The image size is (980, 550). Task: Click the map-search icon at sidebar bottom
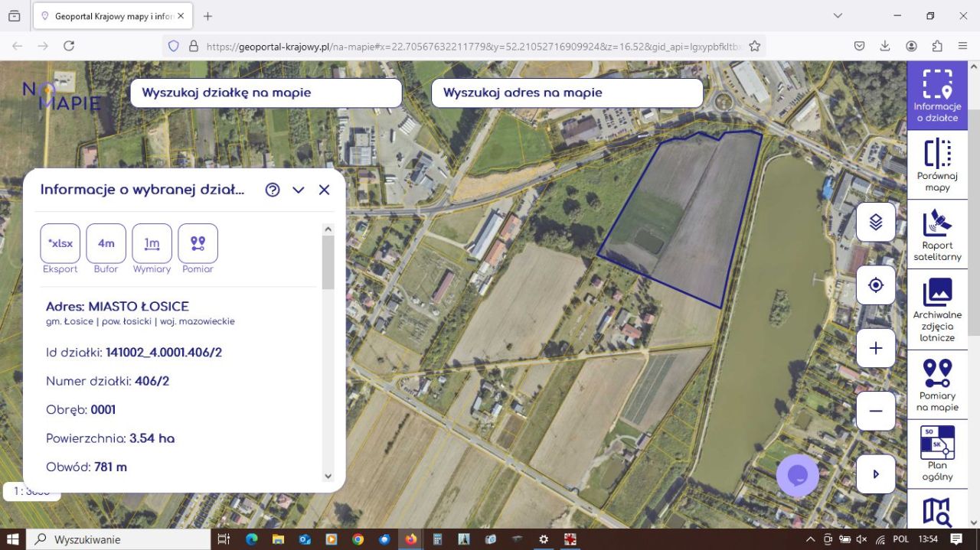point(937,512)
